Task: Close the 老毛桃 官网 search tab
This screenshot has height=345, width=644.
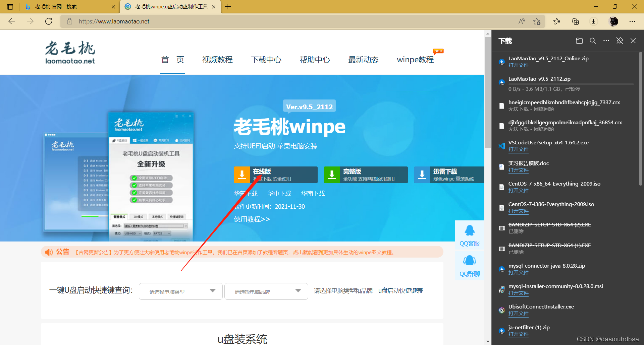Action: 113,7
